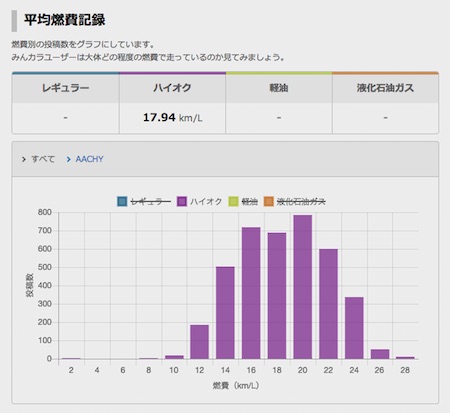Screen dimensions: 450x413
Task: Click chevron arrow before すべて
Action: 24,160
